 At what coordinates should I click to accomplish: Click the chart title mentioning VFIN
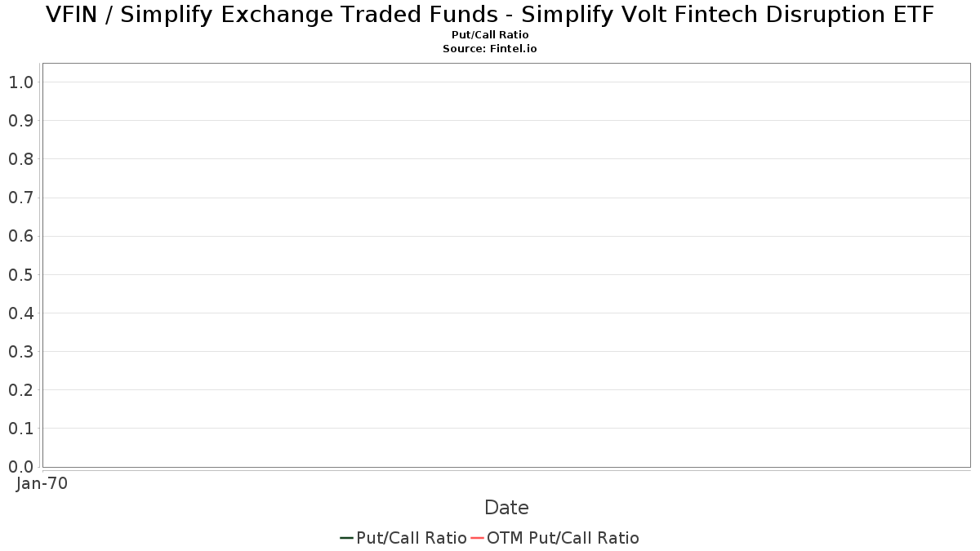click(x=490, y=15)
